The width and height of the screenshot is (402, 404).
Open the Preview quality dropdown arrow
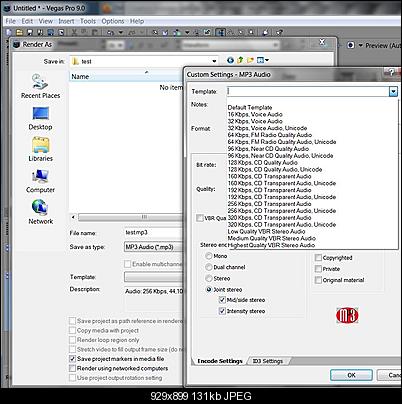tap(360, 45)
